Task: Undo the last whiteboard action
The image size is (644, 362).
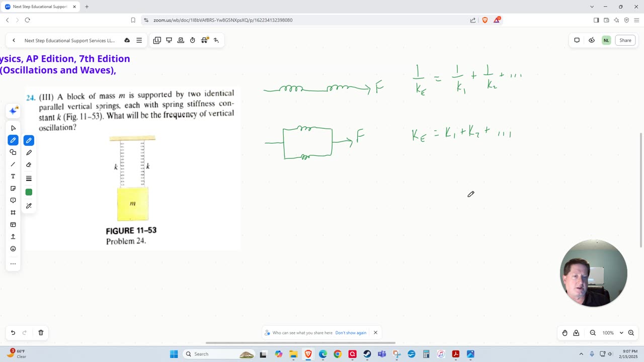Action: pyautogui.click(x=13, y=332)
